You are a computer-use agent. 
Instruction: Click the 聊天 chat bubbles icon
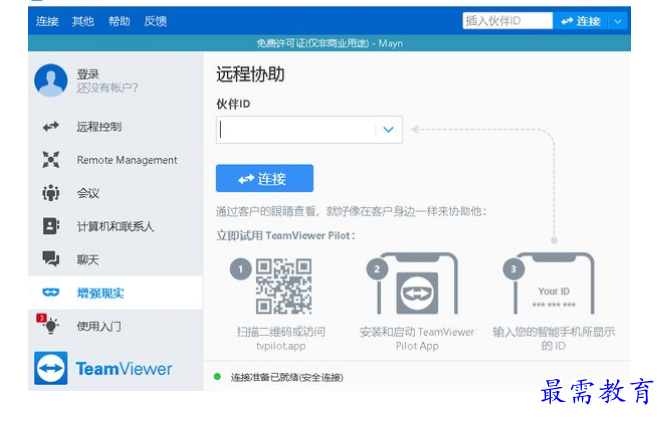pos(51,259)
